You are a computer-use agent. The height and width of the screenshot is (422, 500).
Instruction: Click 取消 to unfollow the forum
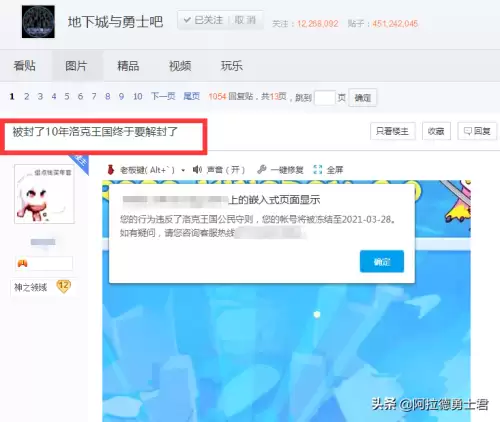coord(245,20)
